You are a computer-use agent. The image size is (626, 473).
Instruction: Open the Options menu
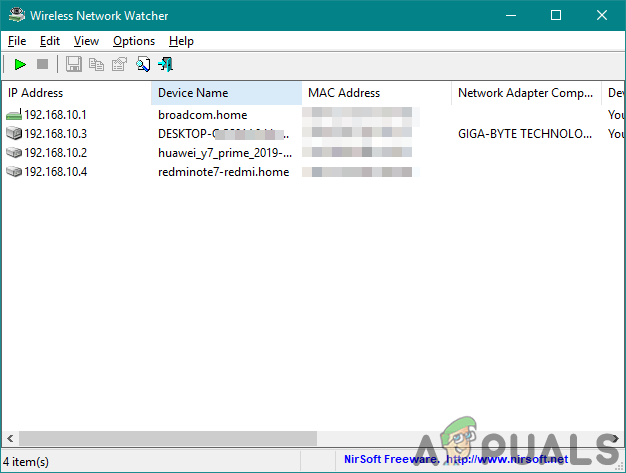click(134, 41)
